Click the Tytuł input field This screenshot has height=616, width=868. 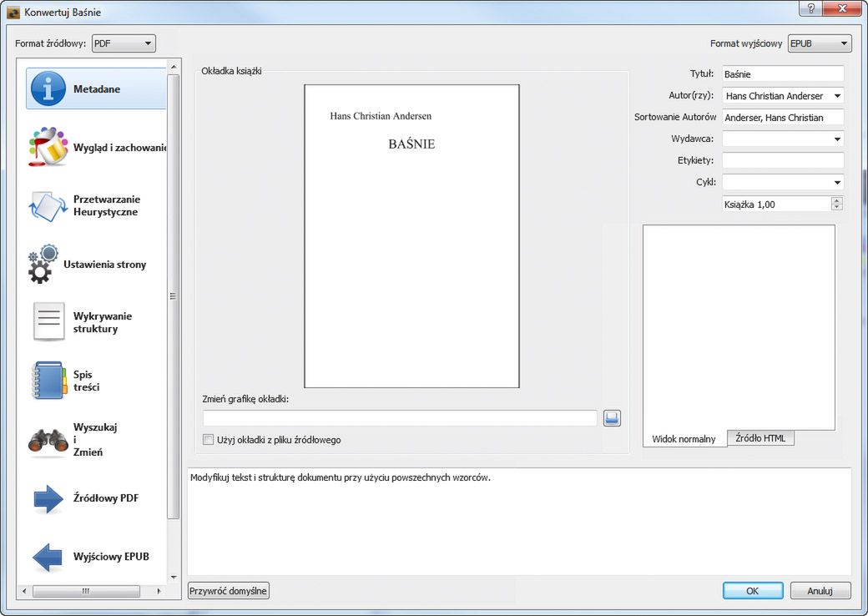(783, 73)
